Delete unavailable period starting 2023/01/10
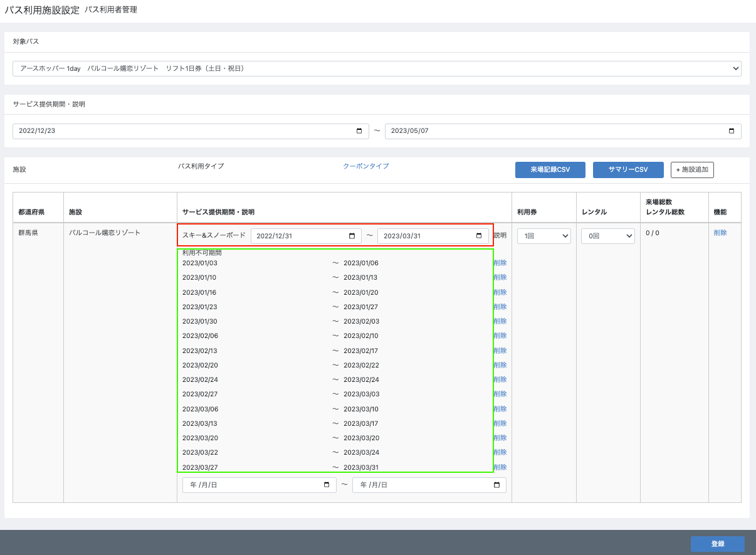The image size is (756, 555). 500,277
